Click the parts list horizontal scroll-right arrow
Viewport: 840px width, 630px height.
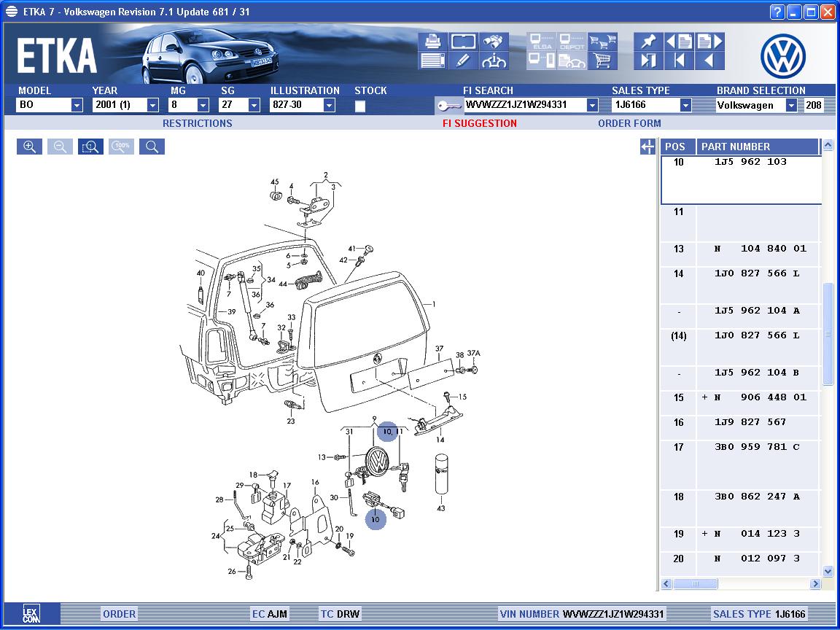click(815, 583)
